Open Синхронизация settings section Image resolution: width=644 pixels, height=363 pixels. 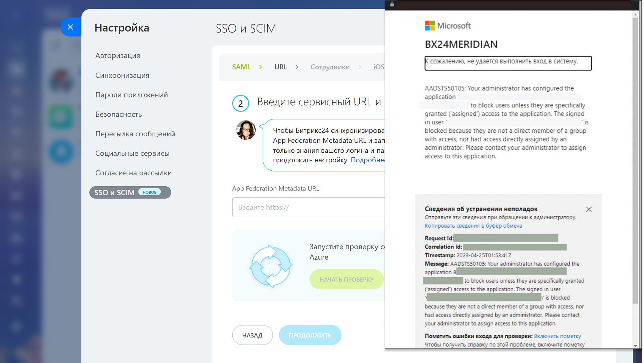122,75
